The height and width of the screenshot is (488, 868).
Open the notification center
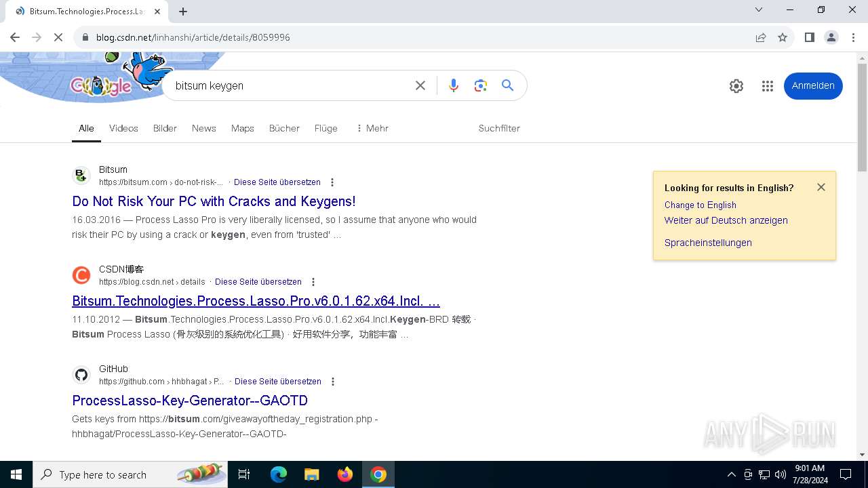846,474
